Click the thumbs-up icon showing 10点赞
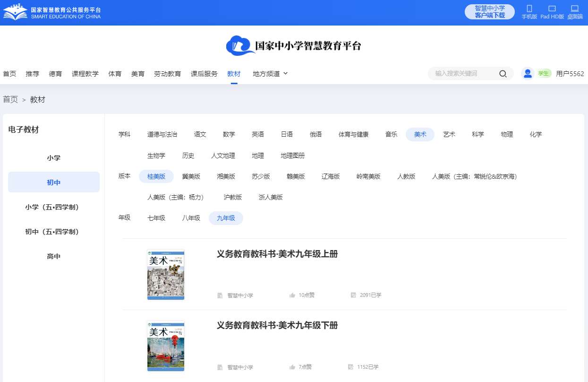Image resolution: width=588 pixels, height=382 pixels. click(292, 295)
